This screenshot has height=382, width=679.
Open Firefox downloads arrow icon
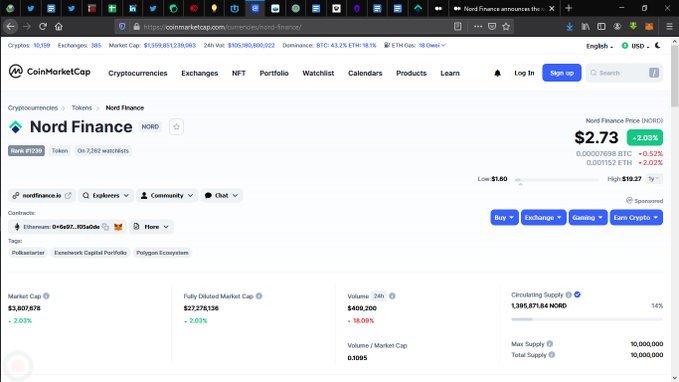pos(569,26)
